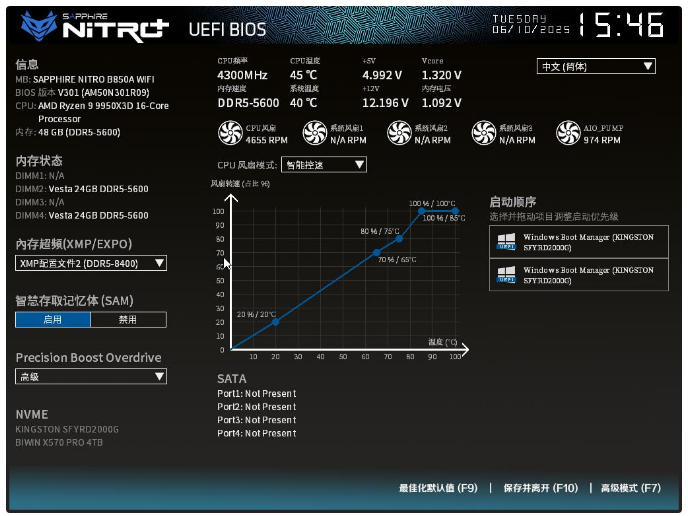Screen dimensions: 688x516
Task: Click the AIO_PUMP fan icon
Action: (569, 133)
